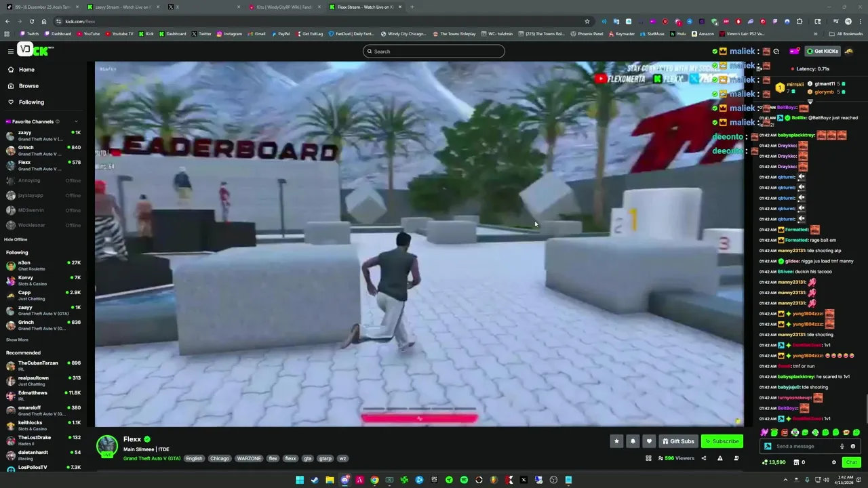The width and height of the screenshot is (868, 488).
Task: Open keithlocks recommended channel
Action: pyautogui.click(x=42, y=426)
